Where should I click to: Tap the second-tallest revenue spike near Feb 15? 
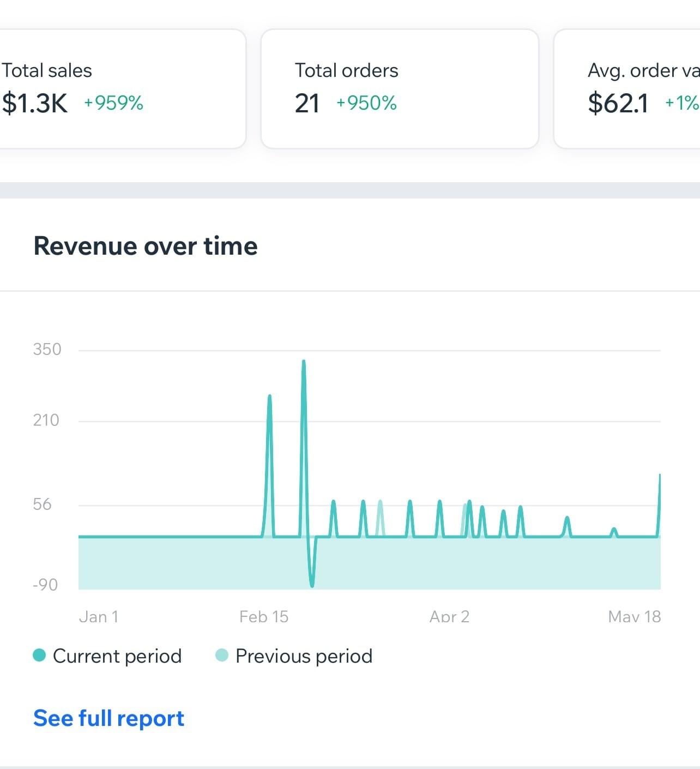click(269, 398)
